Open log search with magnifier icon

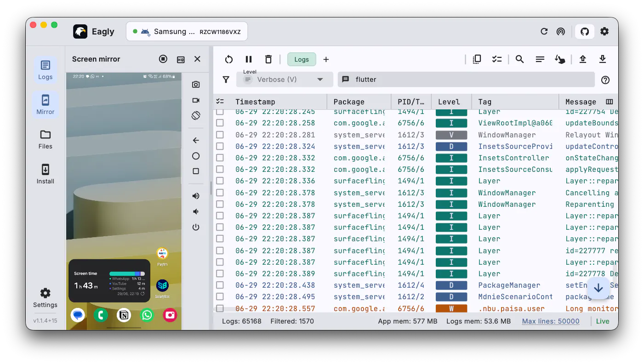pos(520,59)
